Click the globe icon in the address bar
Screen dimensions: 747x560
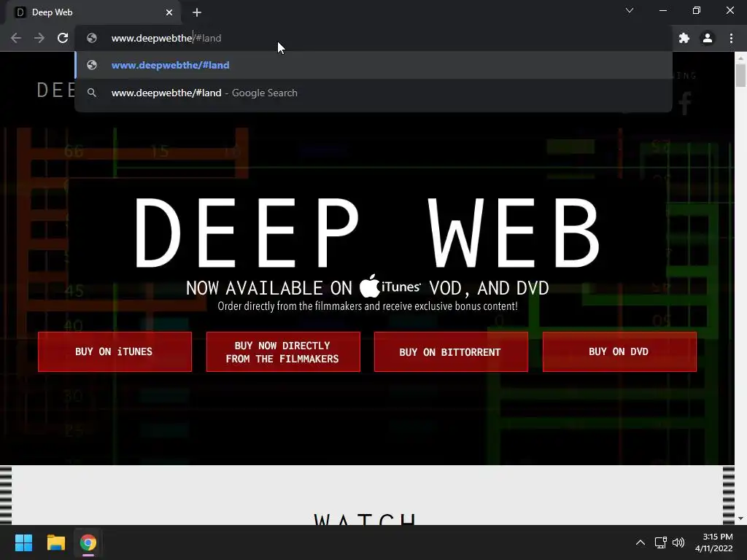pos(92,38)
